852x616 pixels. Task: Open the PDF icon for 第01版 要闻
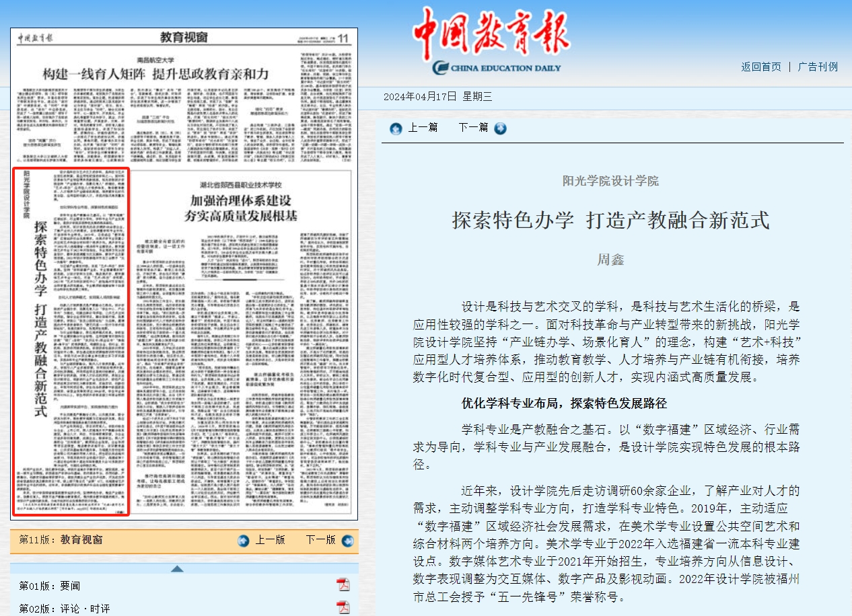[x=343, y=585]
